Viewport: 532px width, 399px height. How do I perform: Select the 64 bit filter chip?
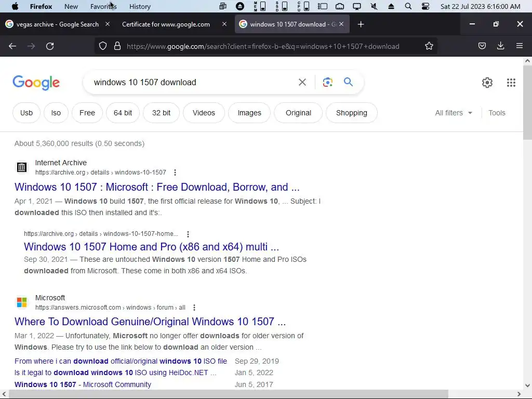click(x=123, y=113)
